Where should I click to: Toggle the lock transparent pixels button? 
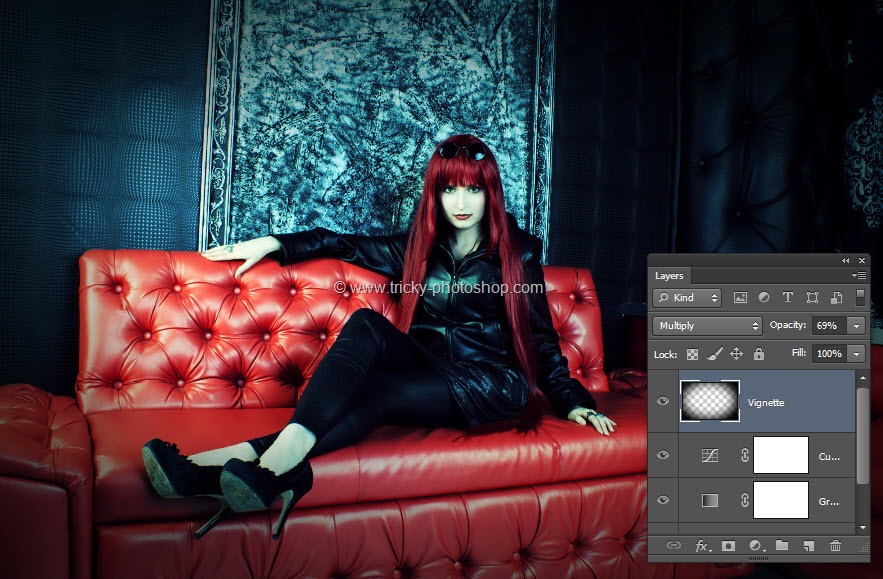692,354
